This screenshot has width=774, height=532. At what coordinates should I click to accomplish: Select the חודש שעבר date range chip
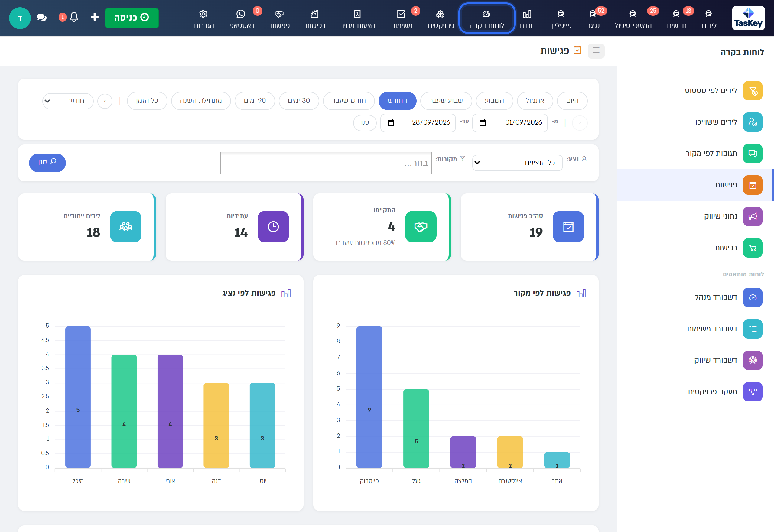pos(349,101)
